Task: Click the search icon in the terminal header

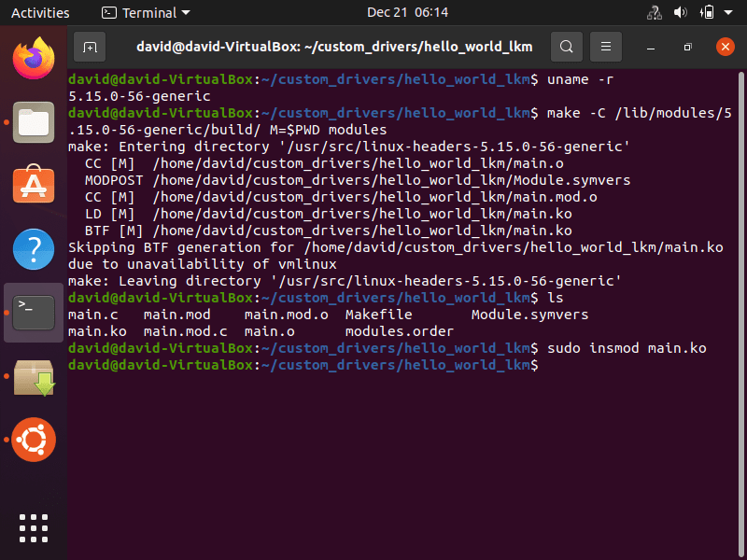Action: pos(567,46)
